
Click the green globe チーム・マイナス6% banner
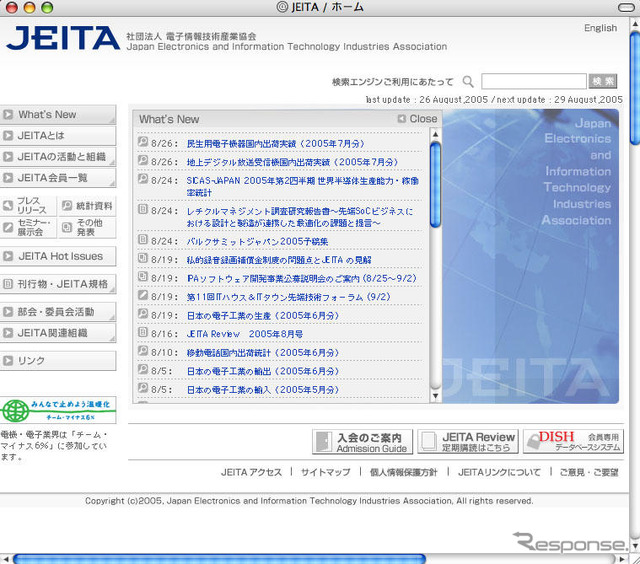pos(58,410)
